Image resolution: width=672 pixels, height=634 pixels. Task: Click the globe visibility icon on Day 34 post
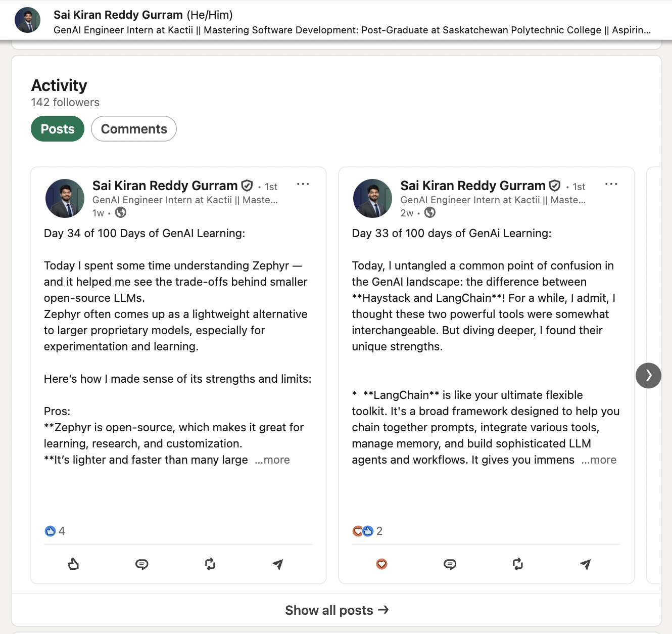pyautogui.click(x=120, y=213)
